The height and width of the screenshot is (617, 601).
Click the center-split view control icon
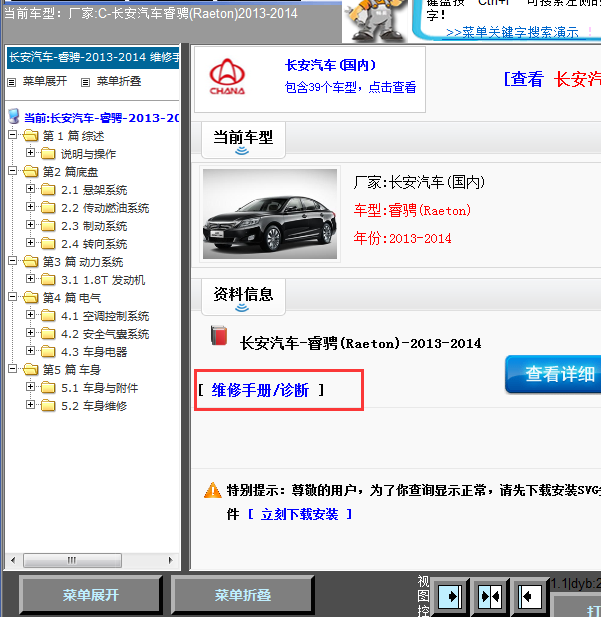click(x=490, y=597)
